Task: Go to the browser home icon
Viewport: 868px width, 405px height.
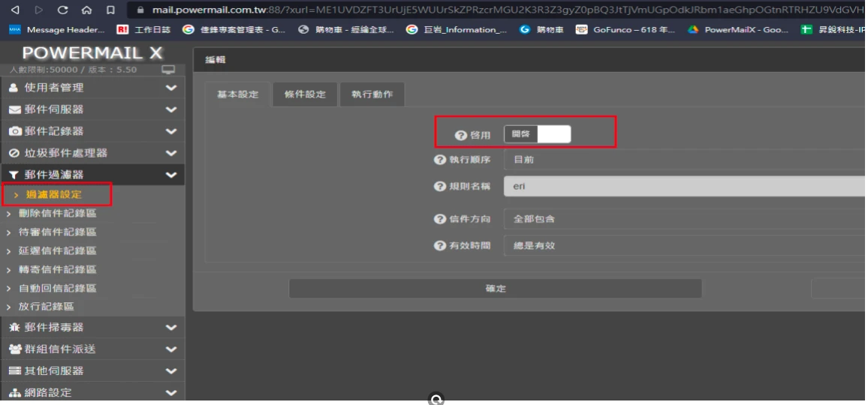Action: pos(86,10)
